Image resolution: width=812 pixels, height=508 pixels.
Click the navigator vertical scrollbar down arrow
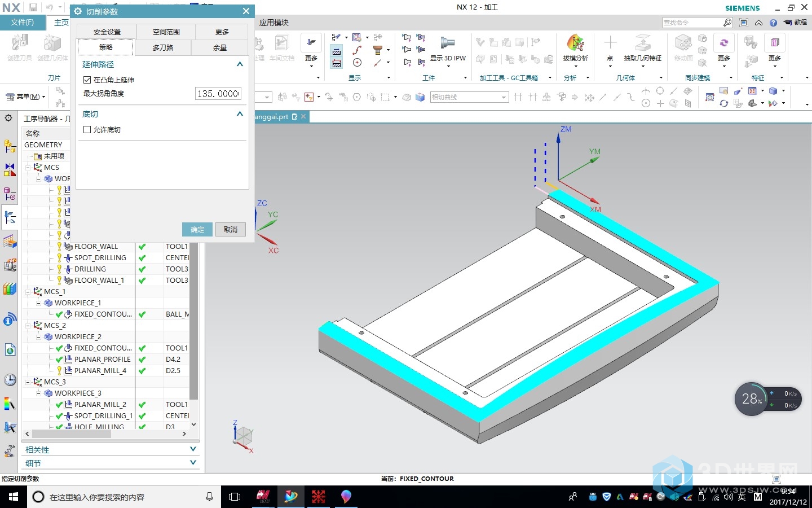pos(193,424)
